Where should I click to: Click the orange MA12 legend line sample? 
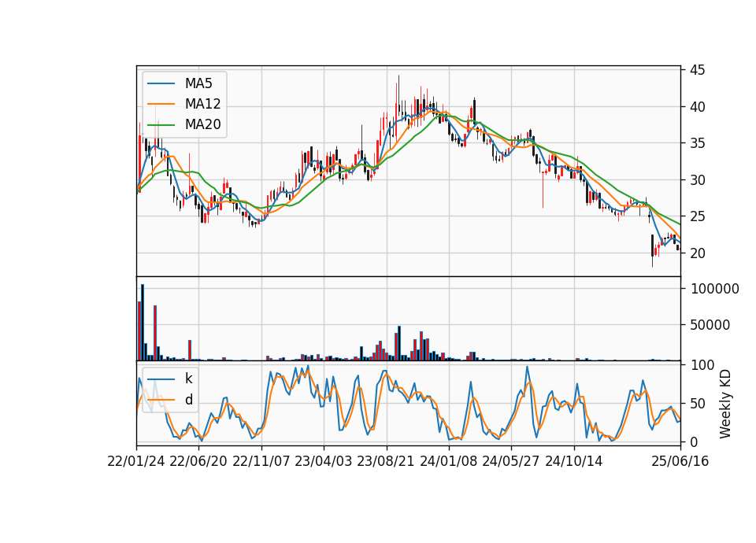click(x=161, y=104)
